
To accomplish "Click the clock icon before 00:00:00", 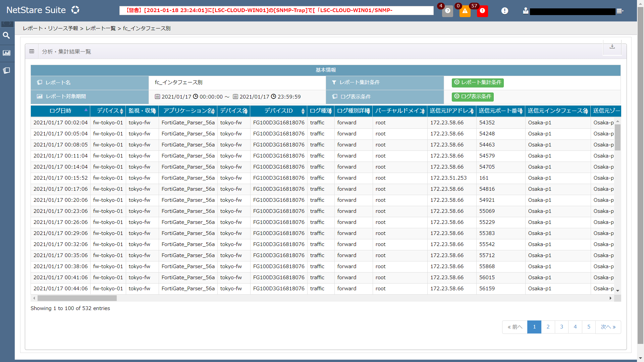I will (x=196, y=97).
